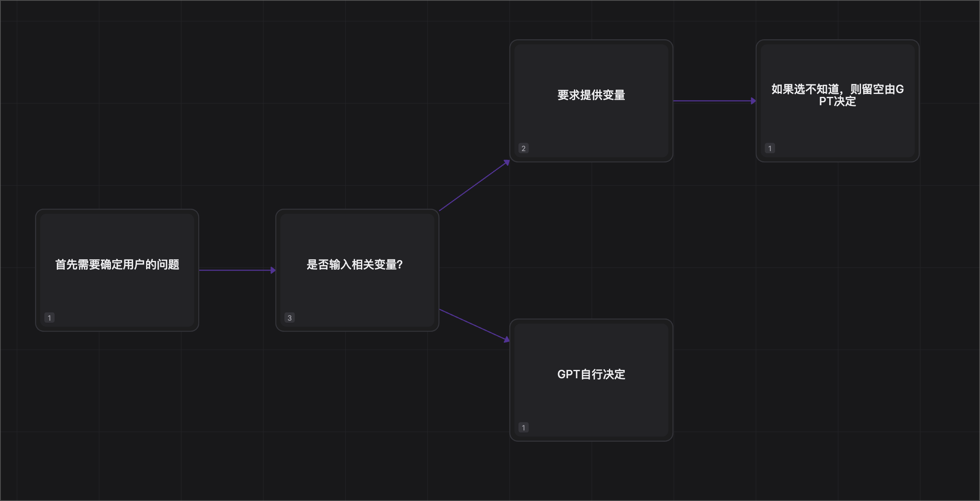Click badge 1 on 首先需要确定用户的问题 node
This screenshot has width=980, height=501.
pyautogui.click(x=49, y=318)
